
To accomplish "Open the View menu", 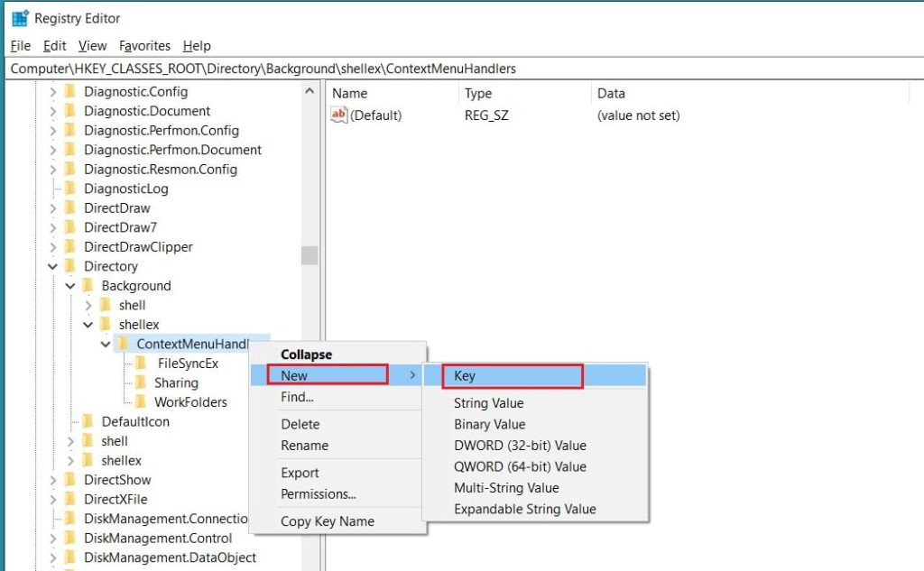I will (93, 46).
